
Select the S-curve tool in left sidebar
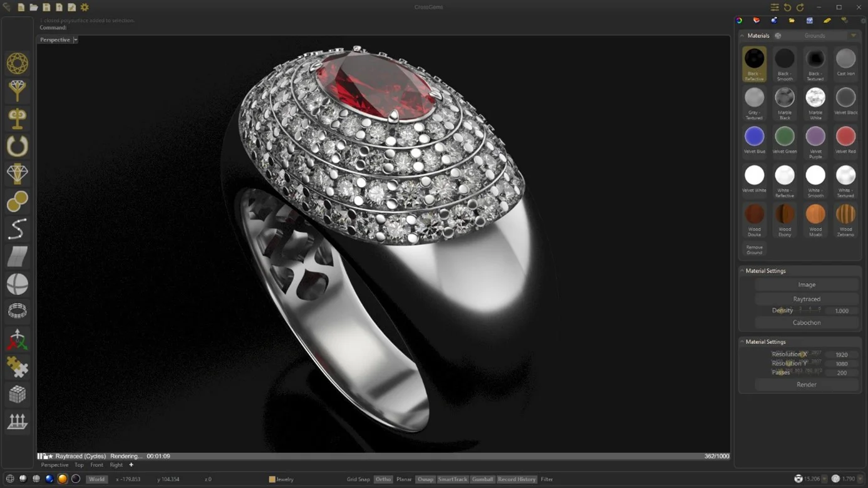pos(17,229)
